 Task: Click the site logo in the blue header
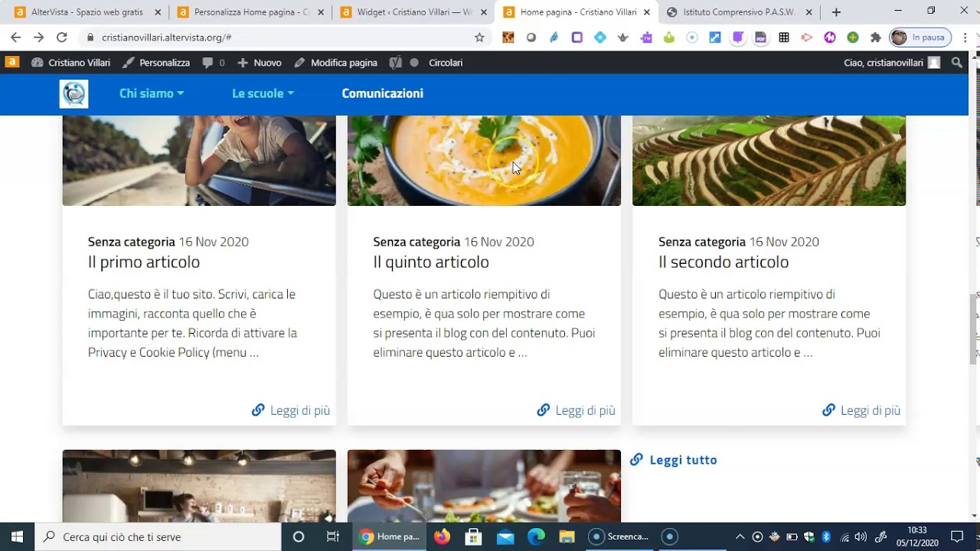click(x=73, y=93)
